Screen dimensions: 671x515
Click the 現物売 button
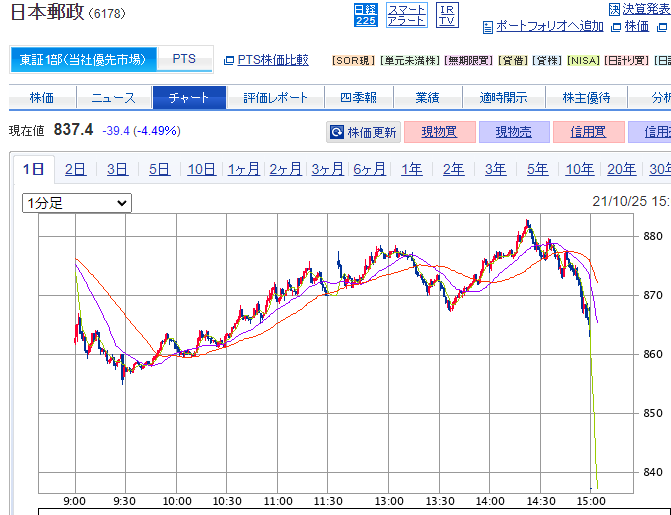point(514,132)
